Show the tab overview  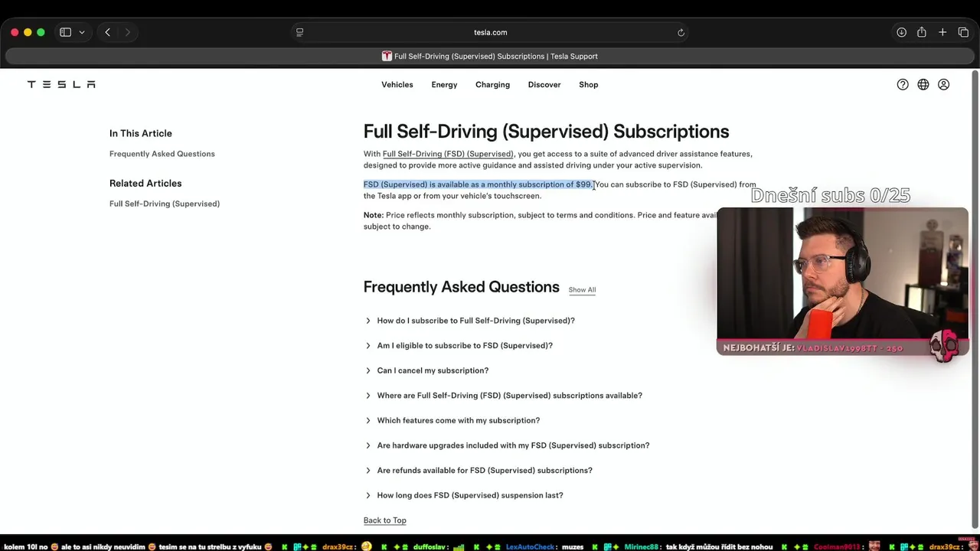(x=963, y=32)
